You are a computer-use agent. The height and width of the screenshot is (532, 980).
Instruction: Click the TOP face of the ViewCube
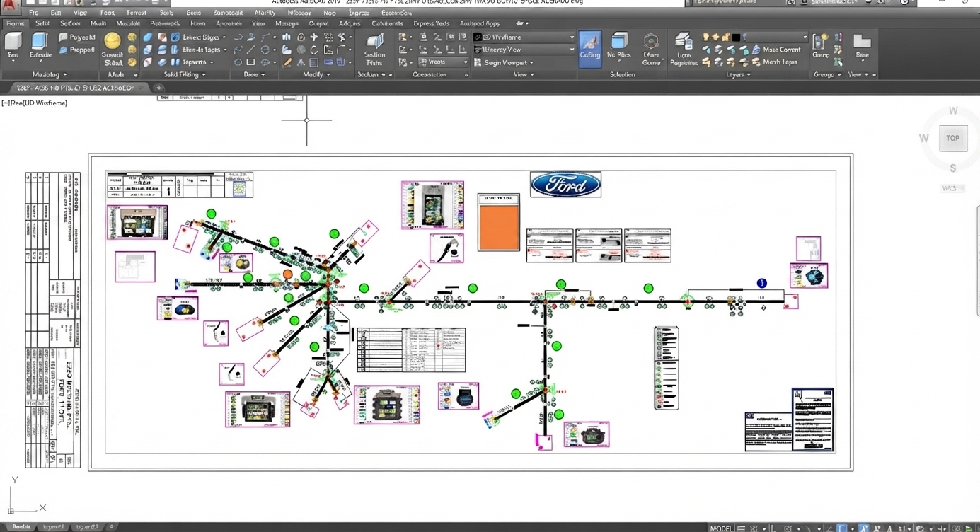click(952, 138)
